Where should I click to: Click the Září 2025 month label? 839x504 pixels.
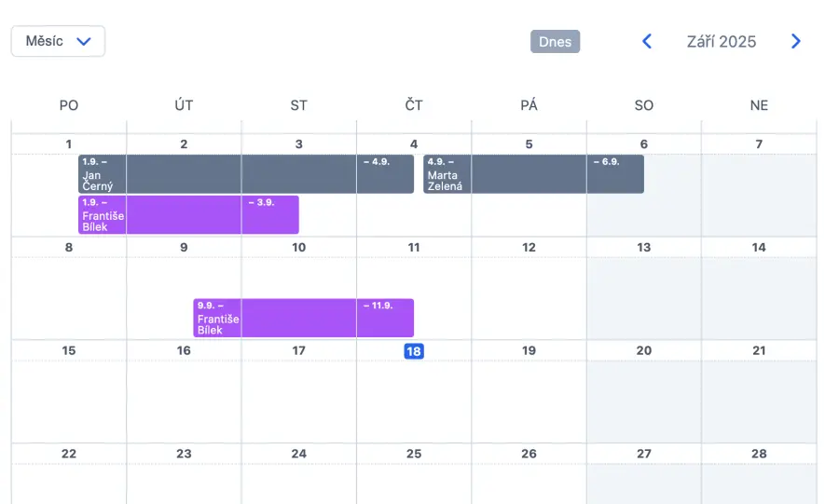[x=722, y=41]
